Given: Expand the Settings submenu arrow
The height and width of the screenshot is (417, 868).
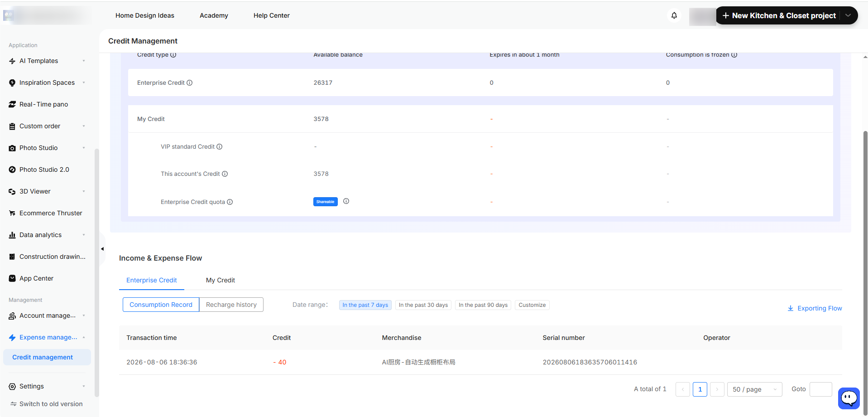Looking at the screenshot, I should click(84, 387).
